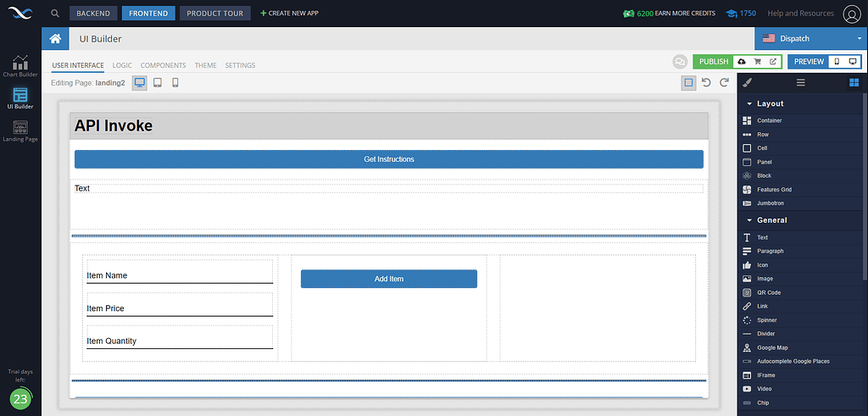Go to home via house icon
This screenshot has height=416, width=868.
point(55,39)
